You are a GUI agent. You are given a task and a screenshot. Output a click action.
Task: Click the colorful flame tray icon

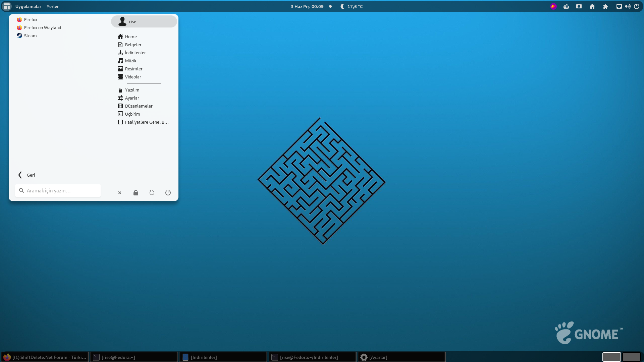click(x=553, y=6)
